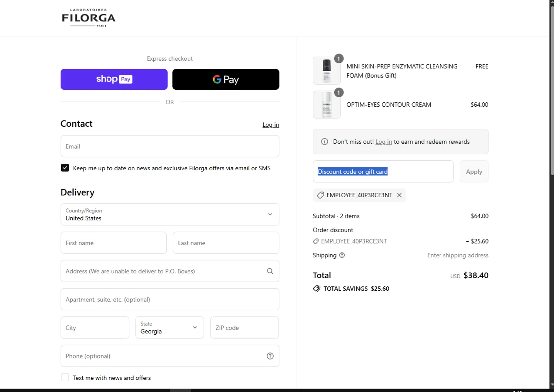
Task: Click the Total Savings tag icon
Action: tap(317, 289)
